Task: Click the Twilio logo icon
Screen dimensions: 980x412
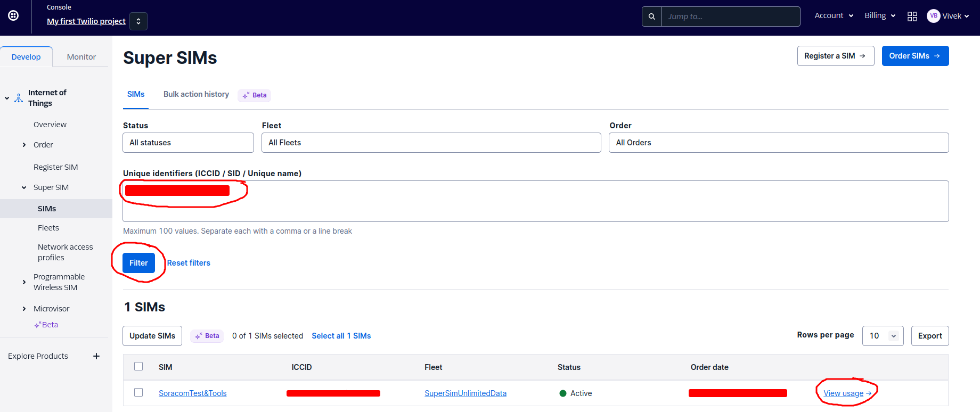Action: pyautogui.click(x=13, y=15)
